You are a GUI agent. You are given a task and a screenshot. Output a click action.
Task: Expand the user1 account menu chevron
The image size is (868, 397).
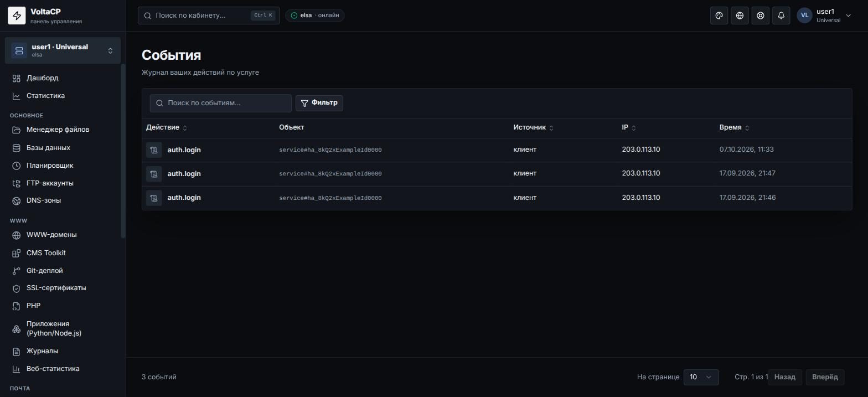[x=848, y=16]
